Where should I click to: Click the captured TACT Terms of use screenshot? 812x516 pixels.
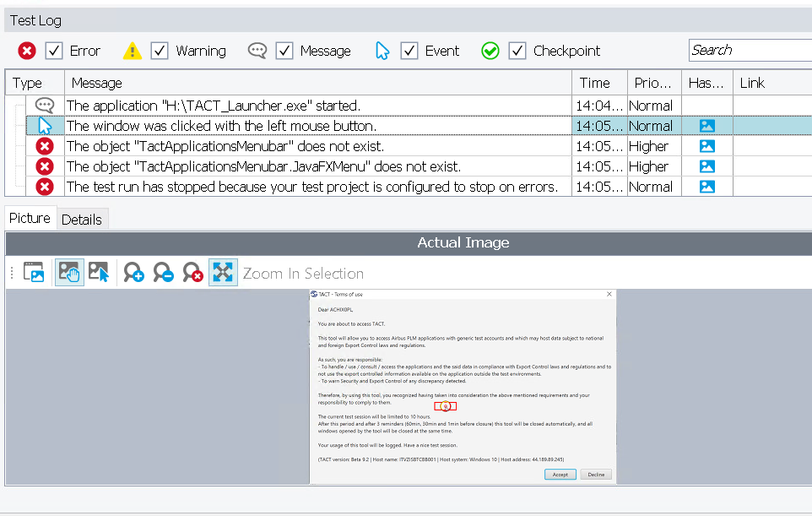pos(463,387)
